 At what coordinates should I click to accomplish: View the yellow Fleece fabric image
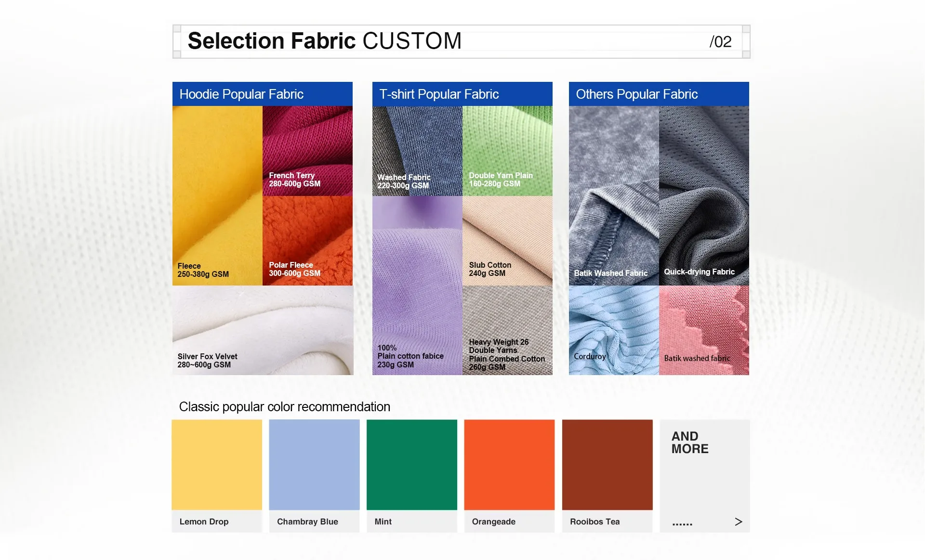(217, 195)
